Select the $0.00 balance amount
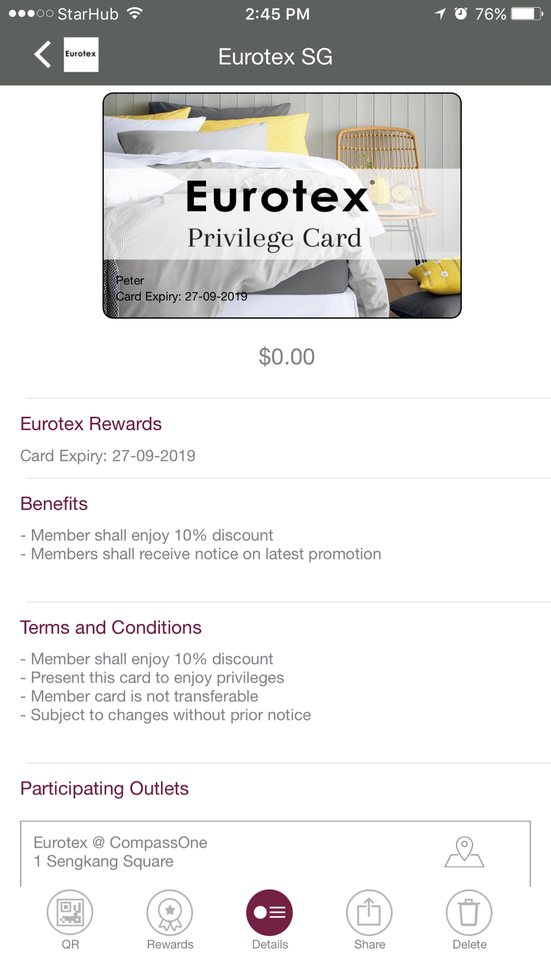The width and height of the screenshot is (551, 980). tap(287, 357)
